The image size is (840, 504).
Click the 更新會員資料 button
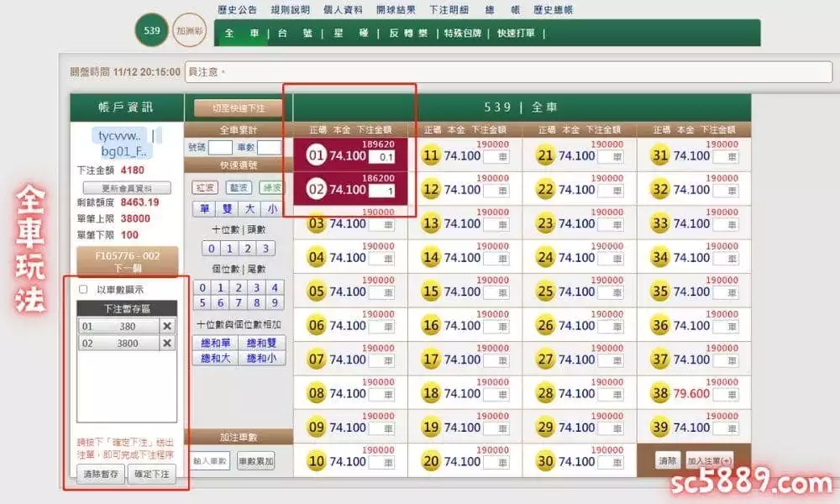127,188
